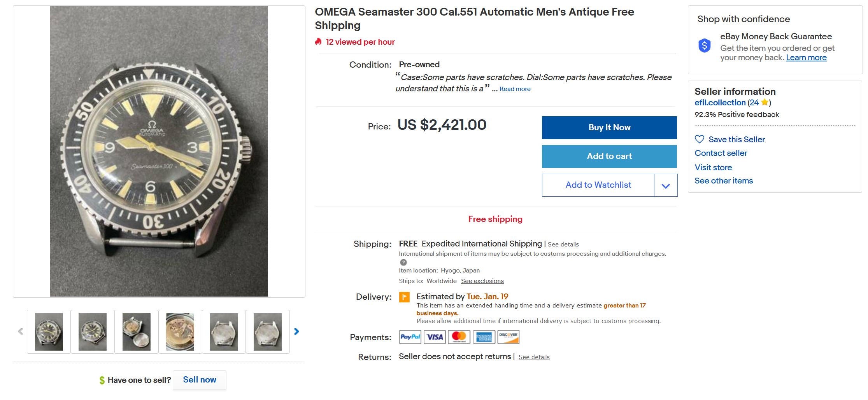Click the previous thumbnails arrow
Screen dimensions: 868x400
pos(21,332)
